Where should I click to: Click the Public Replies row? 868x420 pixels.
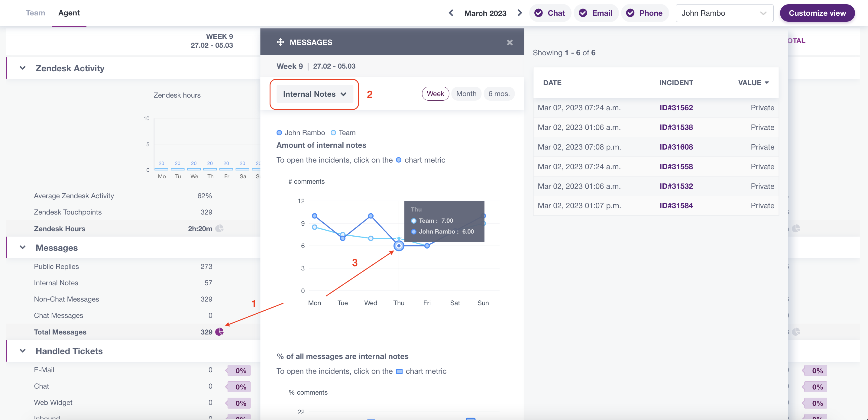click(x=133, y=267)
